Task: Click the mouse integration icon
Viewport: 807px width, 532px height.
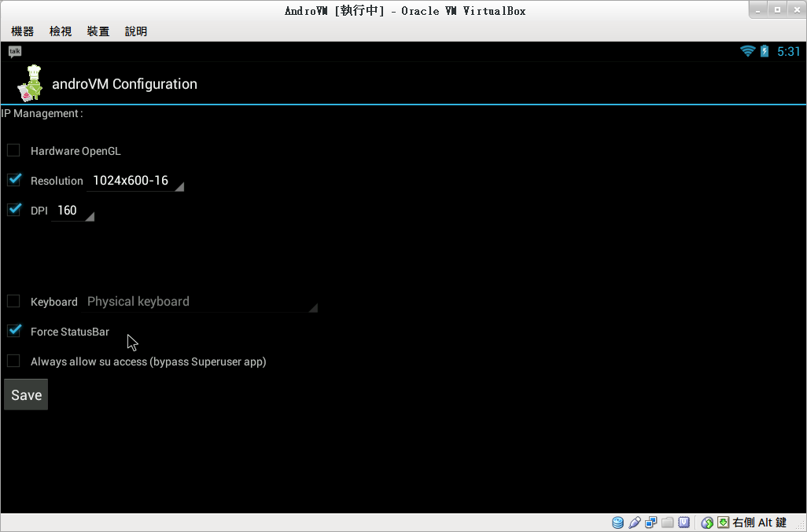Action: [707, 523]
